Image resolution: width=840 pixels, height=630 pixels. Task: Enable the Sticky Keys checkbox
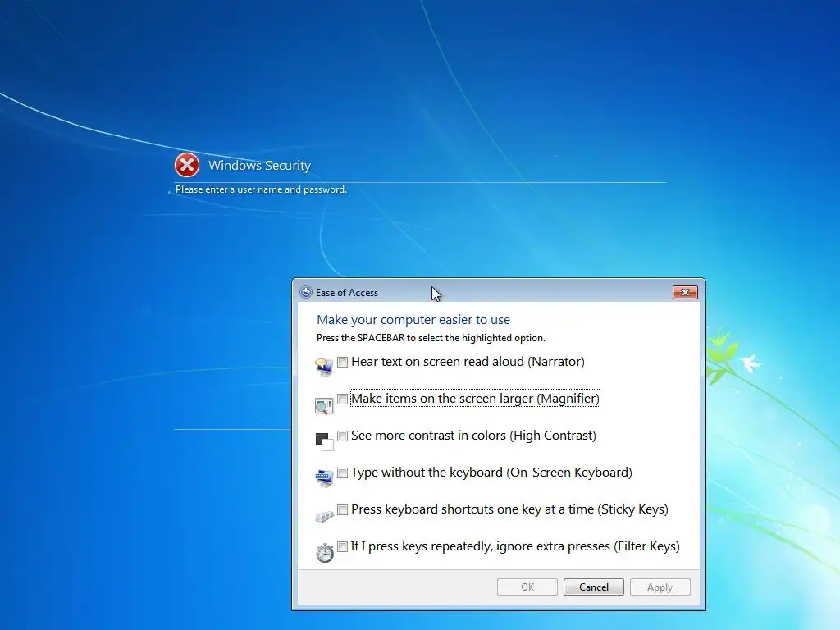(342, 510)
